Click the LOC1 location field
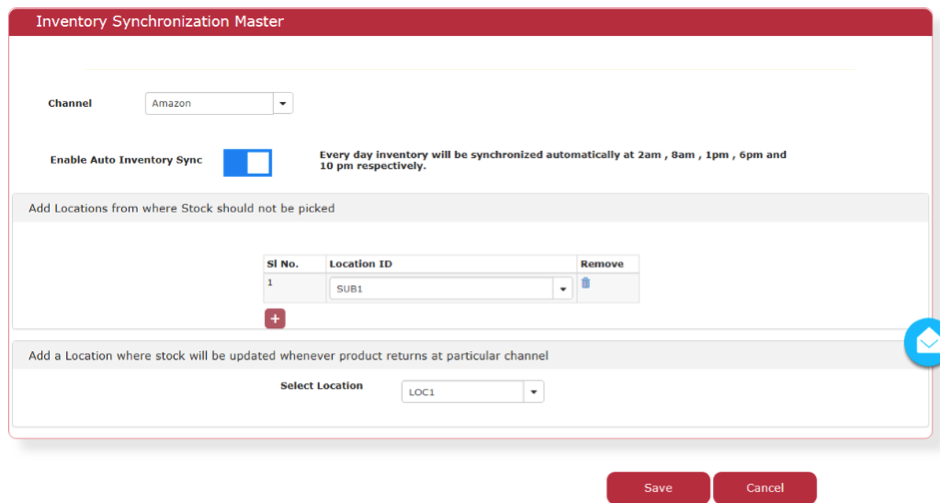The height and width of the screenshot is (504, 941). pyautogui.click(x=463, y=392)
